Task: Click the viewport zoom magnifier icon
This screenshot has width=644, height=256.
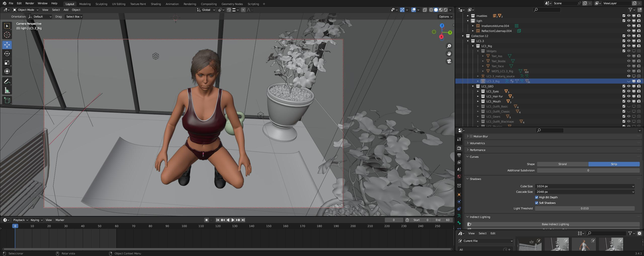Action: pyautogui.click(x=449, y=46)
